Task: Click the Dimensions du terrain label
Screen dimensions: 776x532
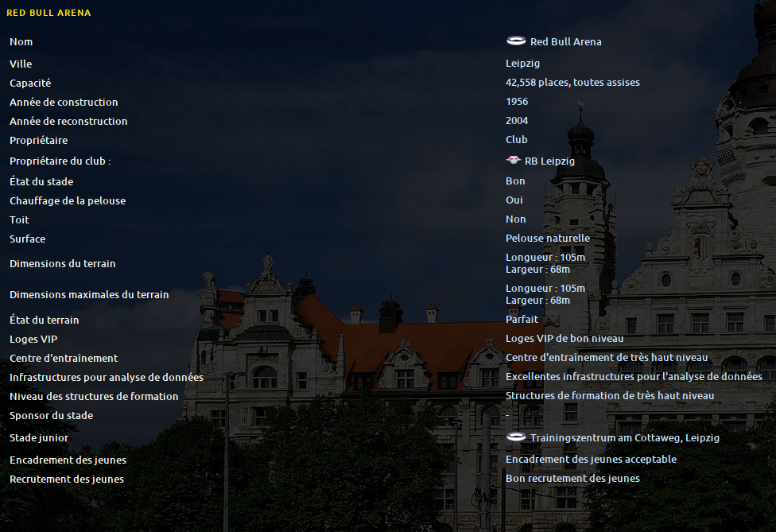Action: click(62, 264)
